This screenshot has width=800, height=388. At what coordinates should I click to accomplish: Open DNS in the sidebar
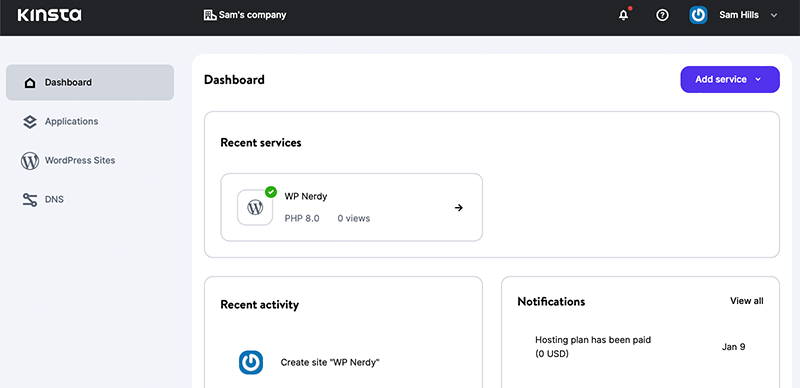54,199
